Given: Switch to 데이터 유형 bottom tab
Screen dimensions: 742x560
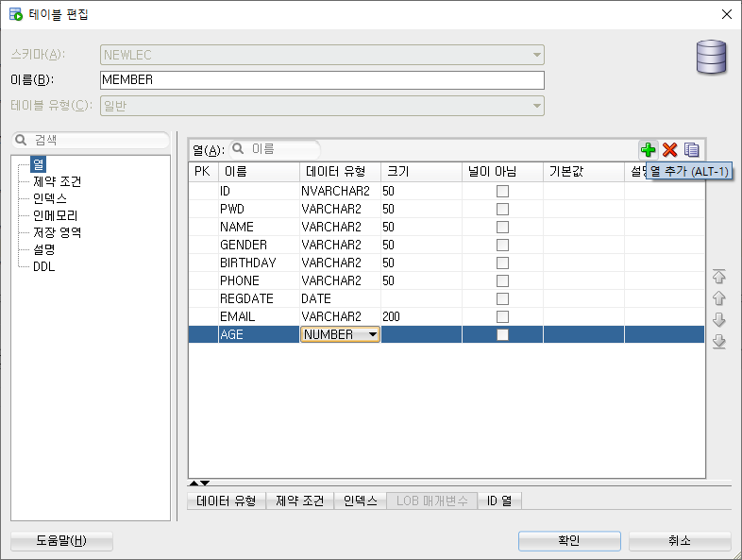Looking at the screenshot, I should 227,501.
